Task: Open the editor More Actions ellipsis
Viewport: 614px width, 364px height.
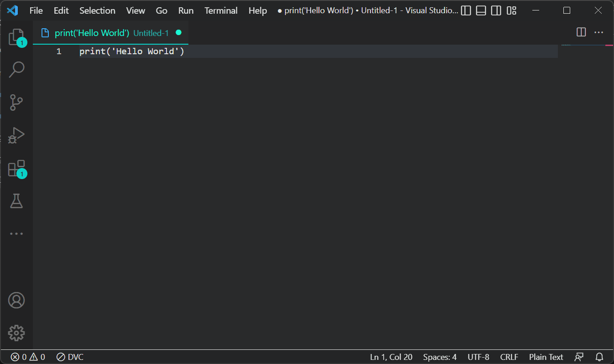Action: coord(598,32)
